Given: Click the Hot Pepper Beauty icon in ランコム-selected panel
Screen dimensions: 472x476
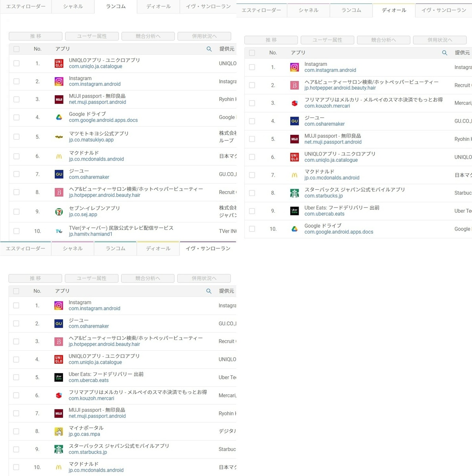Looking at the screenshot, I should coord(59,192).
